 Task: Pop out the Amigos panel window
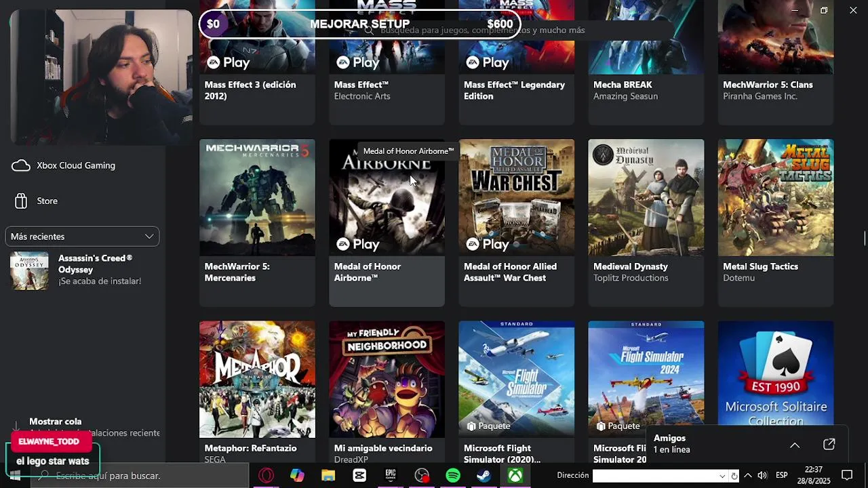tap(829, 445)
